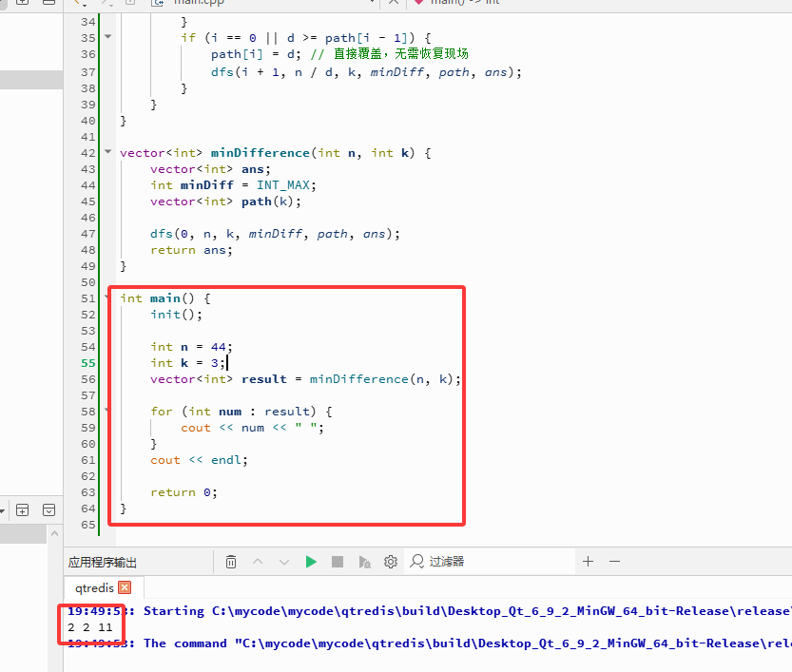Click line number 41 in the gutter

tap(87, 137)
